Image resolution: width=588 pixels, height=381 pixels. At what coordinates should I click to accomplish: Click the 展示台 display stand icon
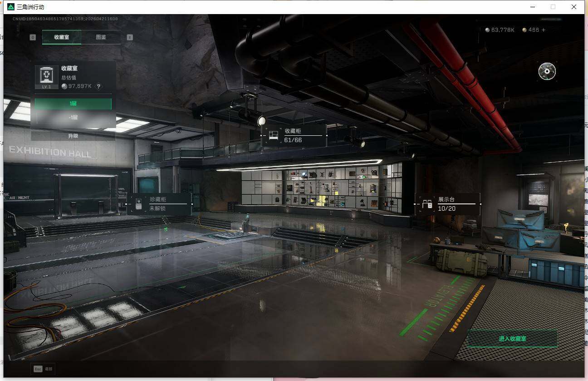tap(427, 204)
